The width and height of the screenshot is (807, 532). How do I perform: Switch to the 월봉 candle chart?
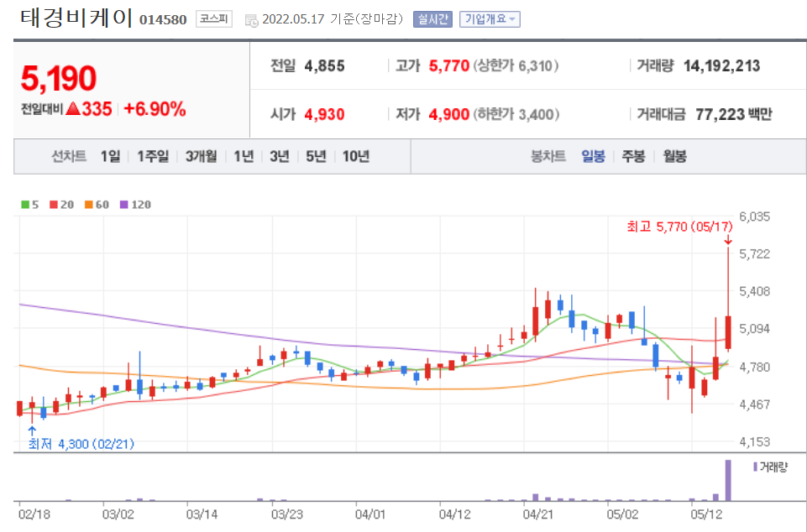(674, 156)
